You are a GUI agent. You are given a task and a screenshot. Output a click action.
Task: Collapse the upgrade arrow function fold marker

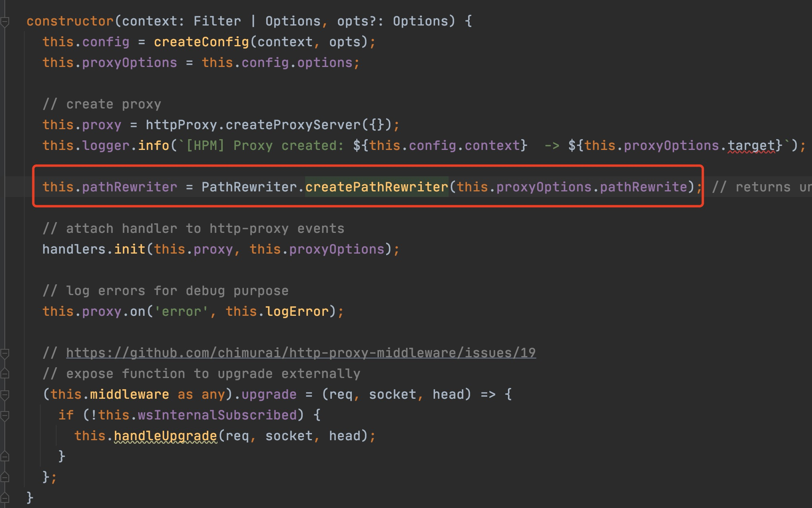[x=4, y=395]
